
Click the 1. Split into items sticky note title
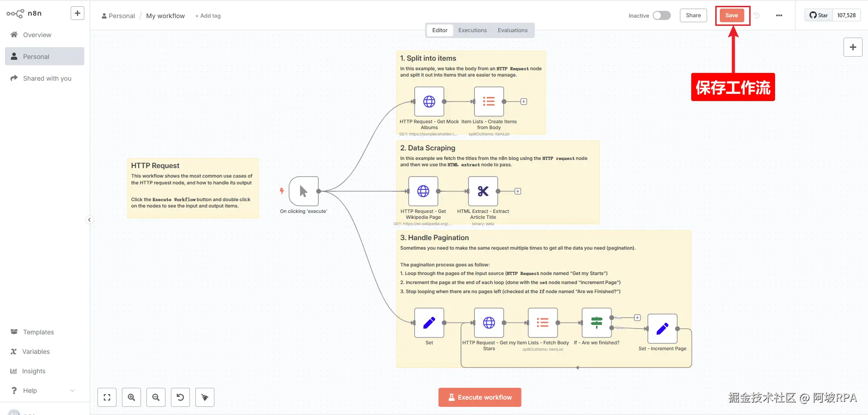pyautogui.click(x=428, y=58)
